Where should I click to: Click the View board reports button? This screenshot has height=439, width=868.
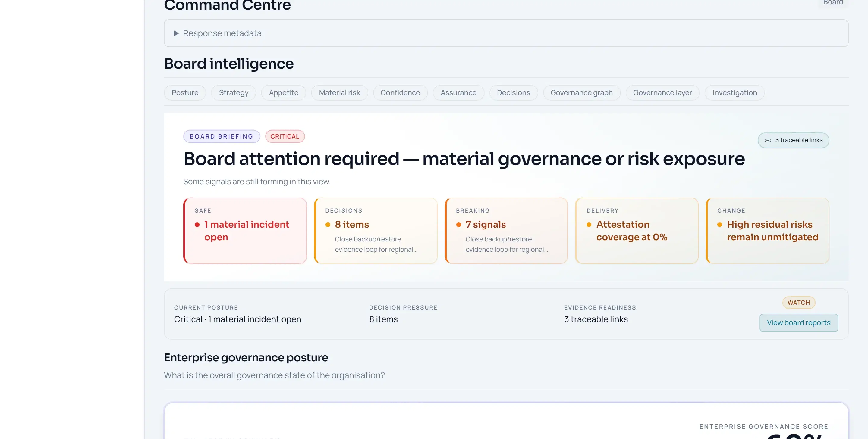(x=799, y=323)
